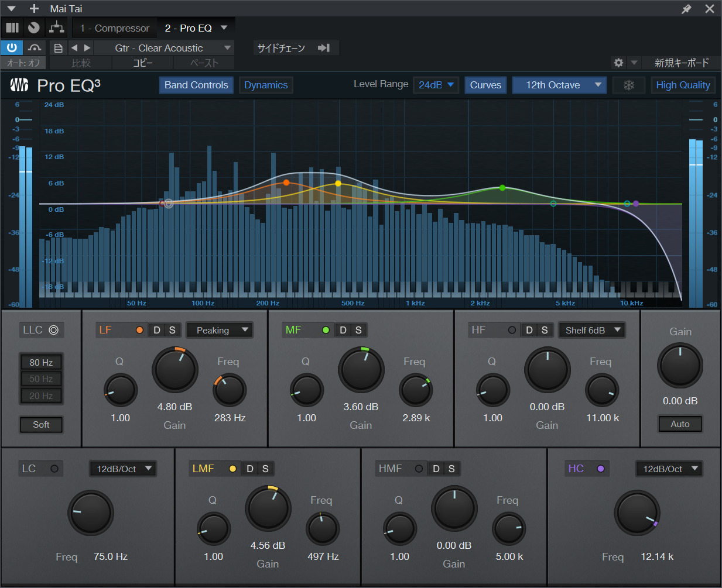Toggle the Band Controls view
The image size is (722, 588).
pos(196,85)
